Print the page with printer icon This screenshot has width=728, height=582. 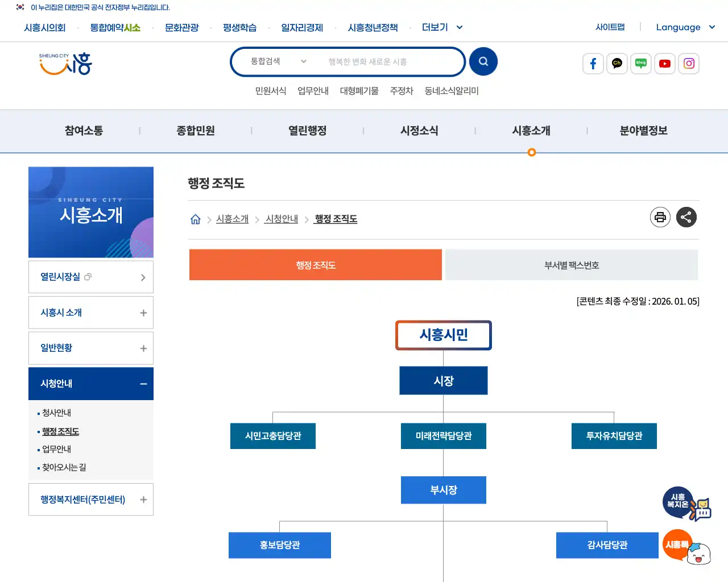(660, 217)
